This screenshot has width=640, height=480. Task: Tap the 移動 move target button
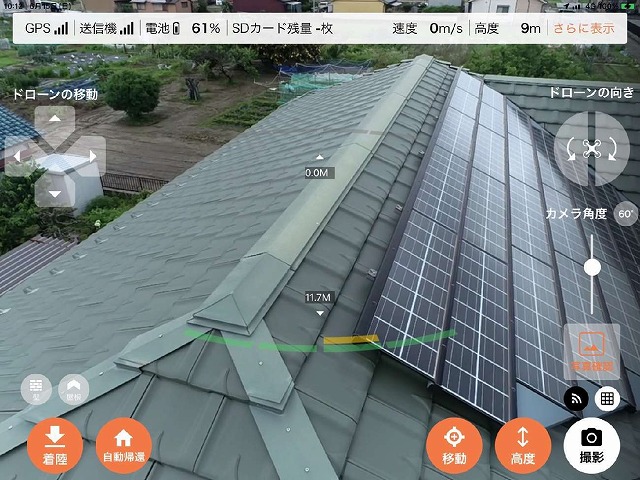tap(454, 446)
